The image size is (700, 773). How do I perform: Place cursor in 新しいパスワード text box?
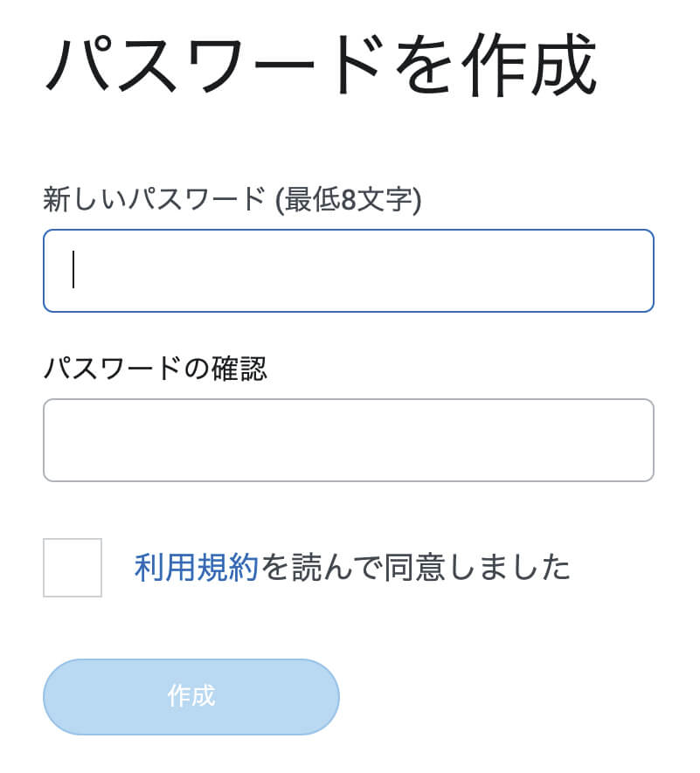348,271
